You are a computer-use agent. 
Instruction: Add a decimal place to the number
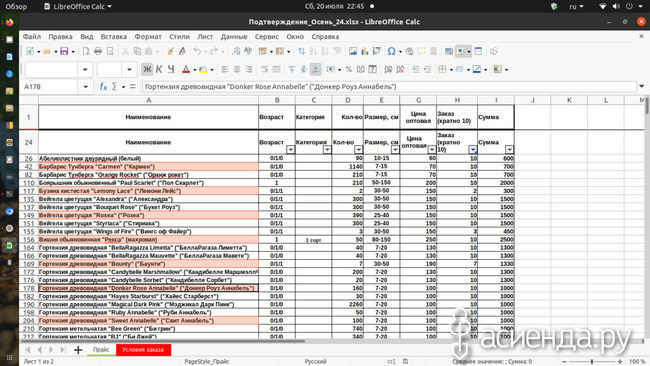(x=388, y=69)
